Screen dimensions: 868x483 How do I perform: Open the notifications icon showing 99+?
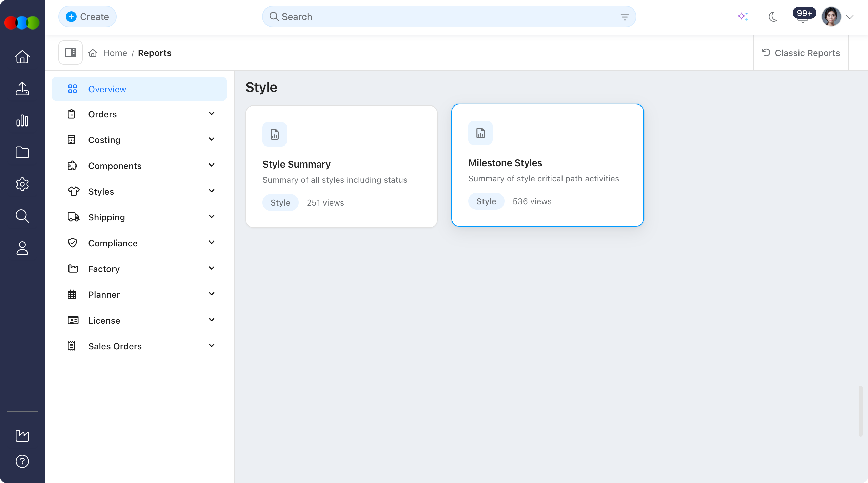(x=803, y=16)
